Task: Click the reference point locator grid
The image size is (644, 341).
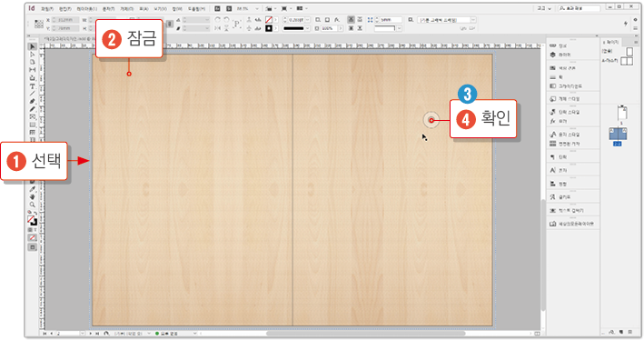Action: (39, 25)
